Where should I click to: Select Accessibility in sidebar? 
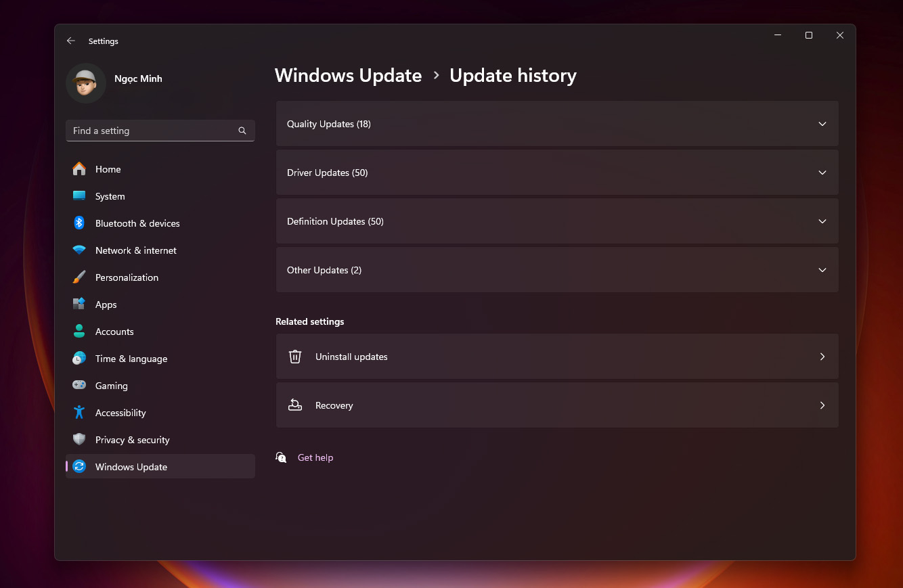pyautogui.click(x=160, y=413)
